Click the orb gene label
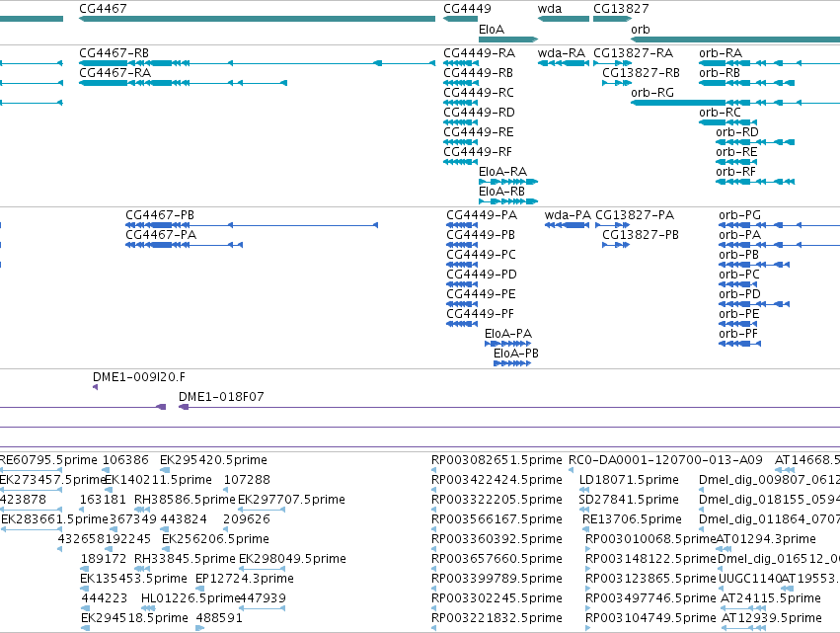The height and width of the screenshot is (633, 840). (x=641, y=30)
